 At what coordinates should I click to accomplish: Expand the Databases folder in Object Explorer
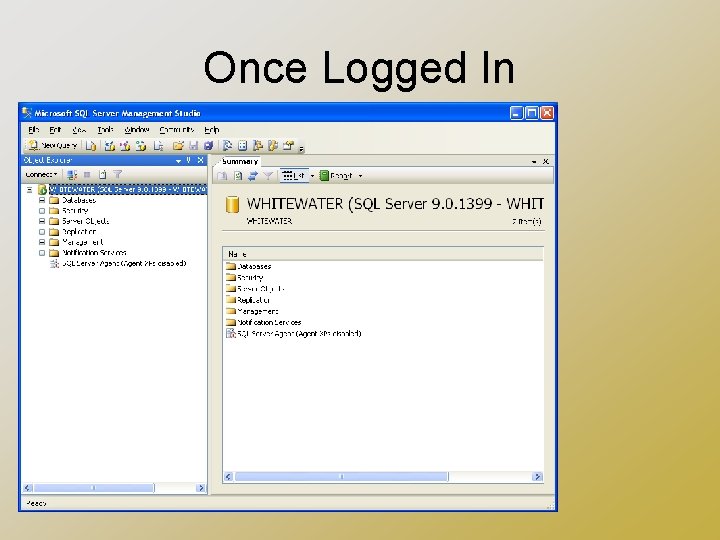point(42,200)
